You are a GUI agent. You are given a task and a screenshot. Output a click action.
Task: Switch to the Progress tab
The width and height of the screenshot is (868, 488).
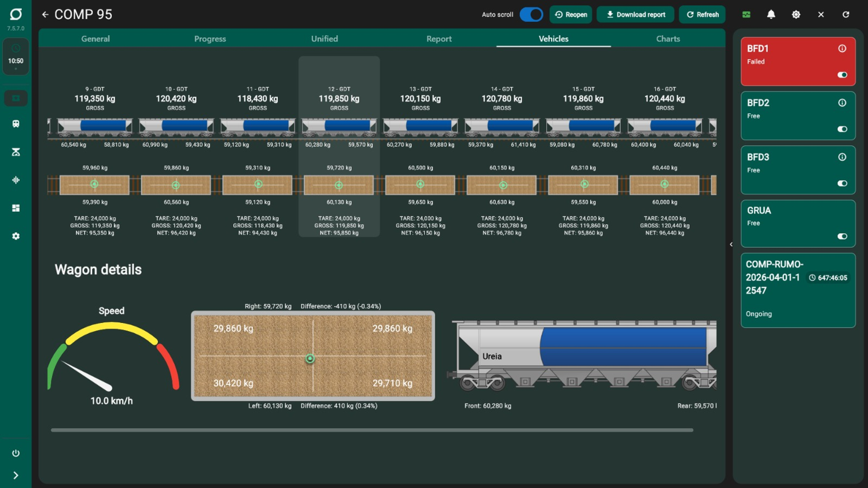coord(210,39)
